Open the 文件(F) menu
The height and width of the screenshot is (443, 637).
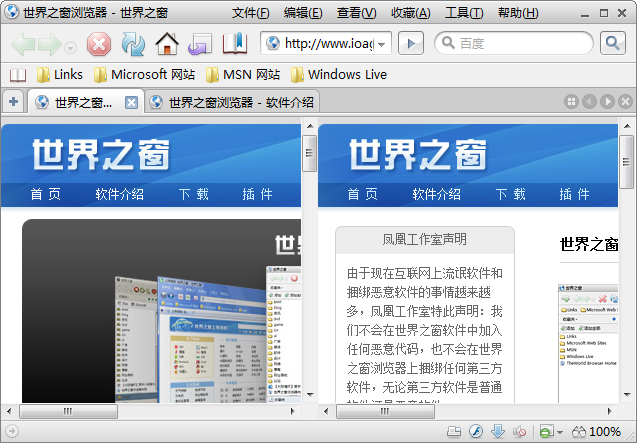pyautogui.click(x=250, y=13)
